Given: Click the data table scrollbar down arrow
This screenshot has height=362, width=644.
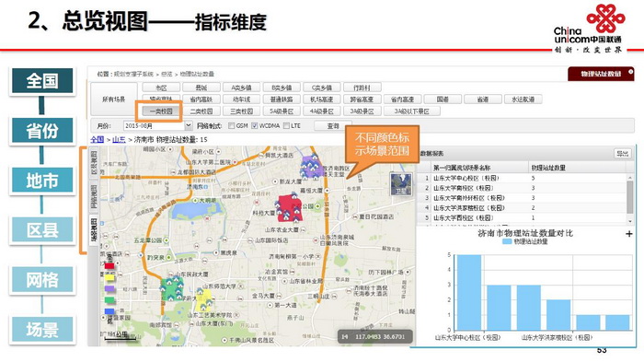Looking at the screenshot, I should [630, 221].
